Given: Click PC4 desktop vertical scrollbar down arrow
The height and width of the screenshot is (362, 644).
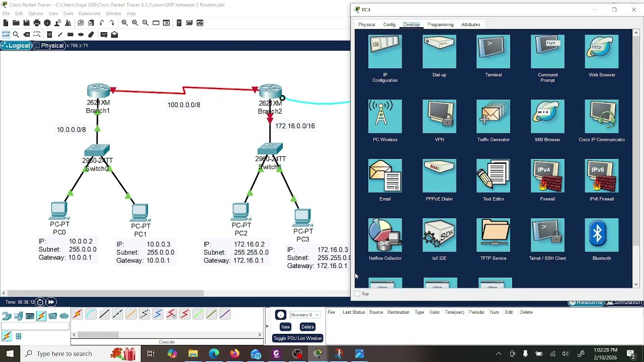Looking at the screenshot, I should tap(636, 285).
